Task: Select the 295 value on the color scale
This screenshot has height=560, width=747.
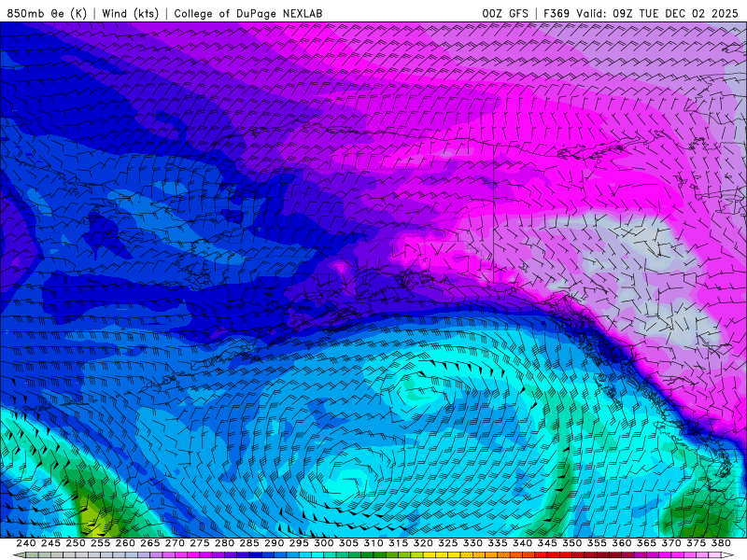Action: [x=299, y=543]
